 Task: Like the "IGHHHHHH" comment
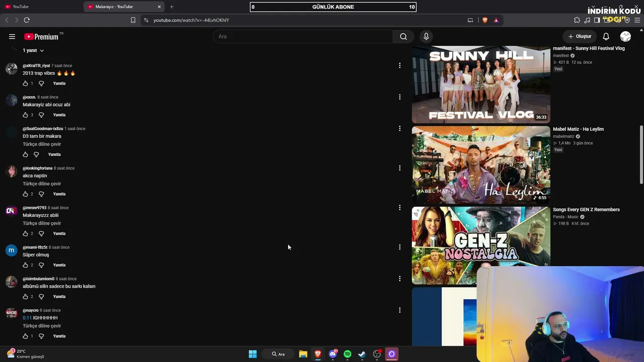coord(26,336)
